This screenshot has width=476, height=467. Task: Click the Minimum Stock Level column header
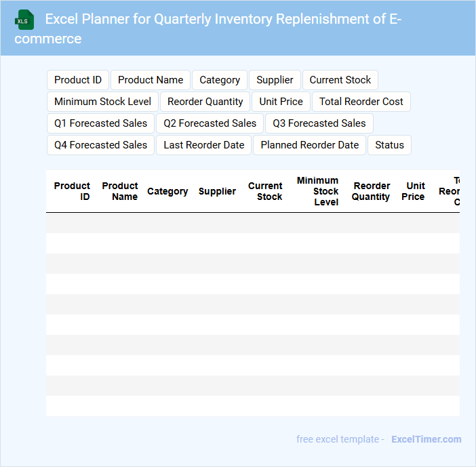pyautogui.click(x=318, y=191)
